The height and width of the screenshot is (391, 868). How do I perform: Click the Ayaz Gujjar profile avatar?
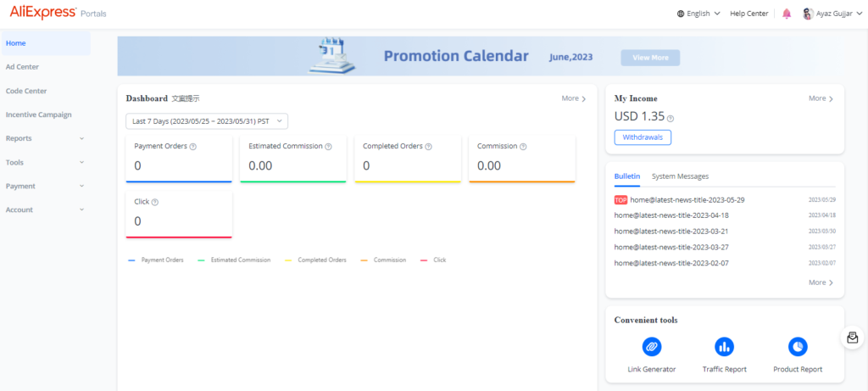pyautogui.click(x=808, y=14)
